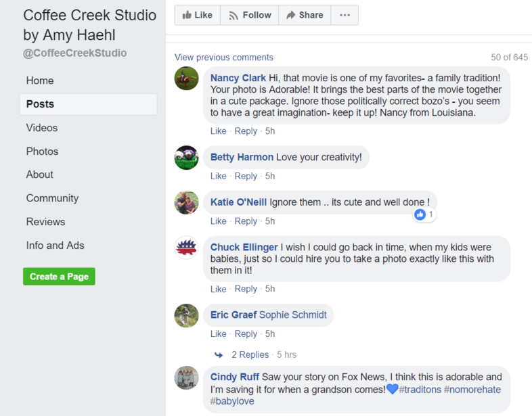Image resolution: width=532 pixels, height=416 pixels.
Task: Reply to Betty Harmon's comment
Action: tap(246, 177)
